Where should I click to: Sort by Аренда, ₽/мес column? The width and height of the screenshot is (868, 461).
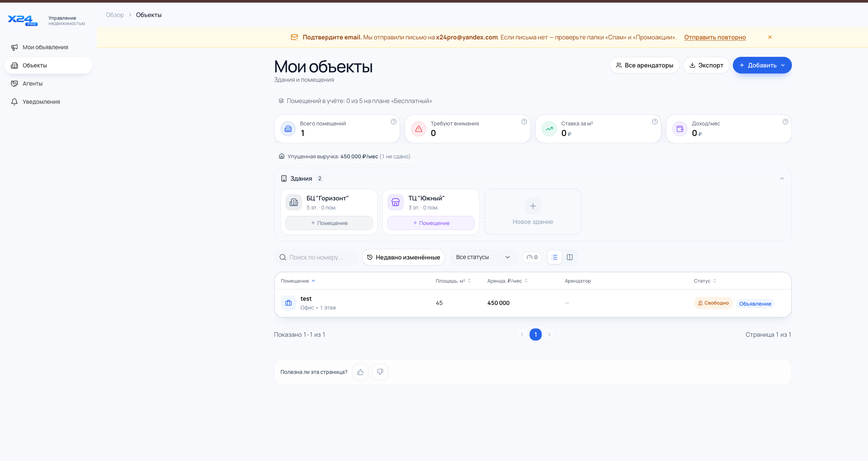(507, 281)
